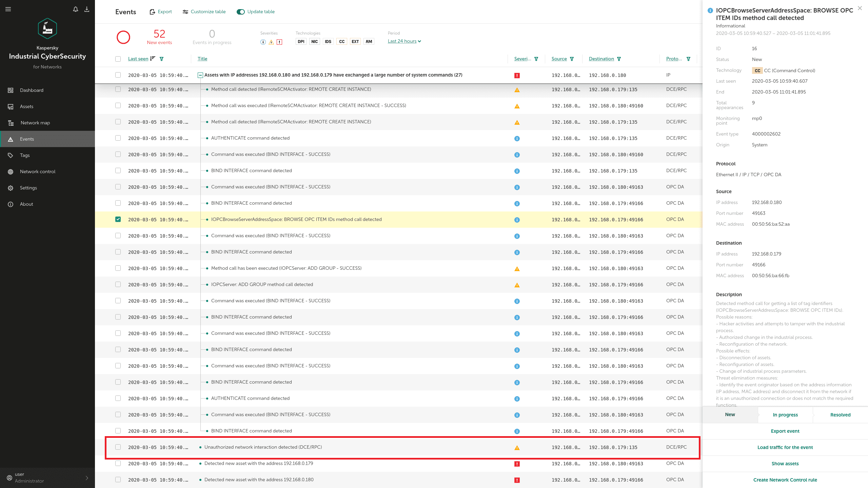
Task: Check the select-all events header checkbox
Action: pos(118,59)
